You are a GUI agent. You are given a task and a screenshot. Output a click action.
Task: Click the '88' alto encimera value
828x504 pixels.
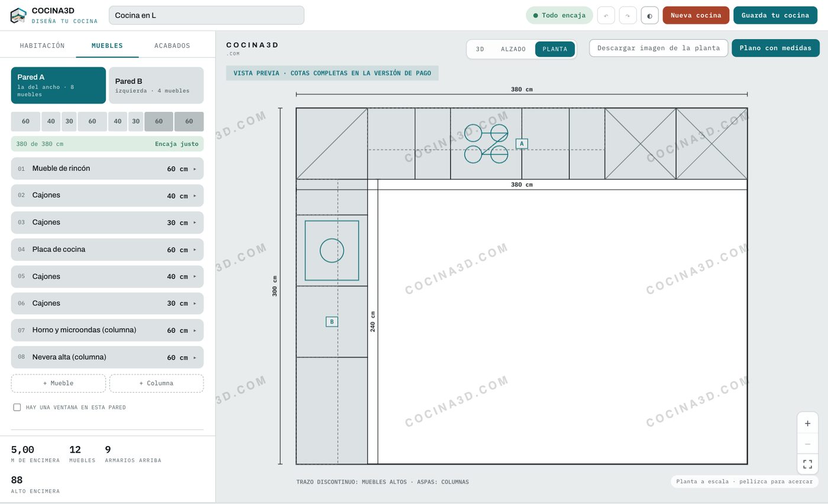tap(17, 480)
